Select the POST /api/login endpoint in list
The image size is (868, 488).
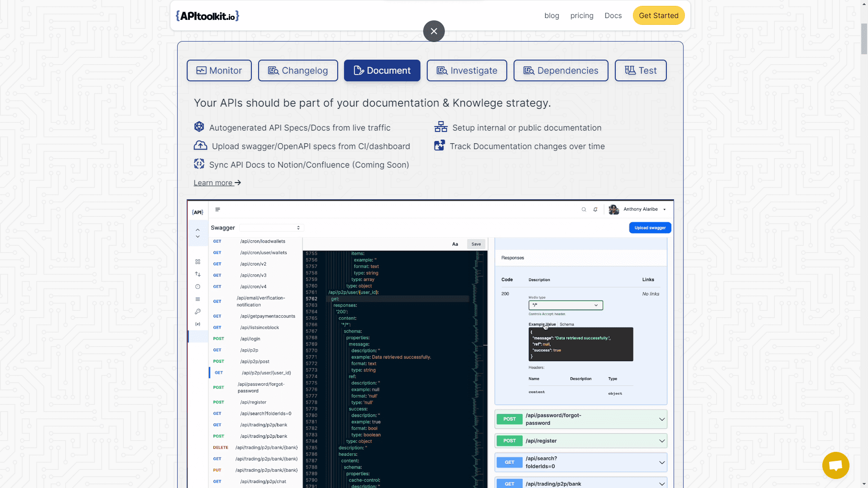coord(250,339)
